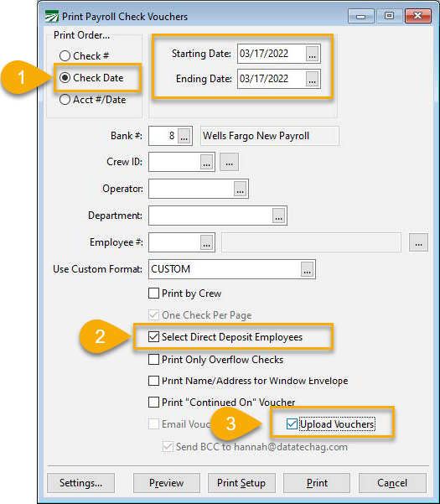Image resolution: width=440 pixels, height=504 pixels.
Task: Expand Crew ID lookup inside field
Action: coord(206,162)
